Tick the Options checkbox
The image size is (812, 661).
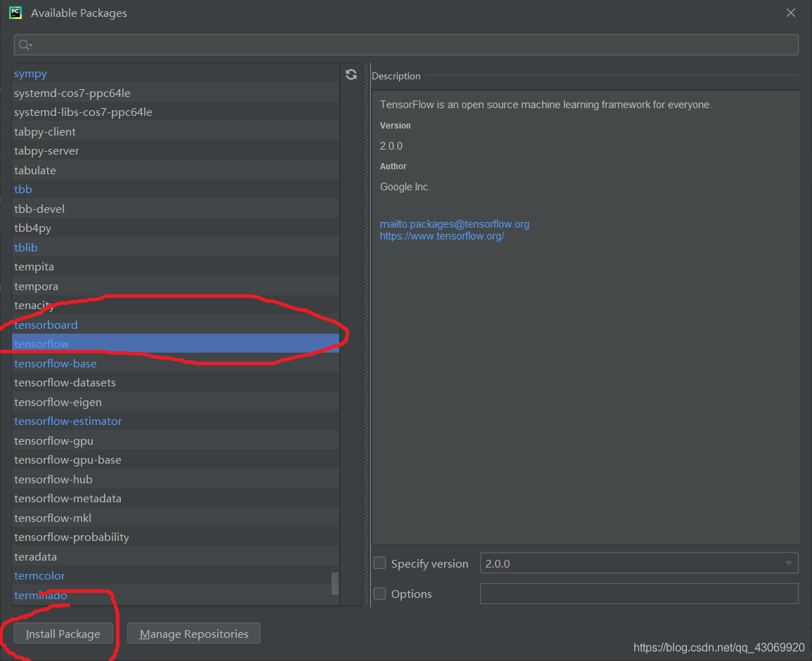pyautogui.click(x=379, y=594)
